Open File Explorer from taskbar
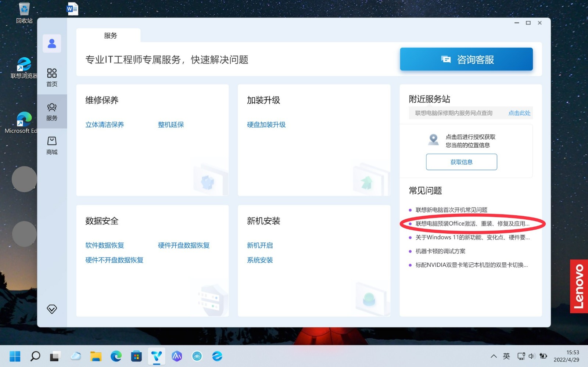 [96, 356]
